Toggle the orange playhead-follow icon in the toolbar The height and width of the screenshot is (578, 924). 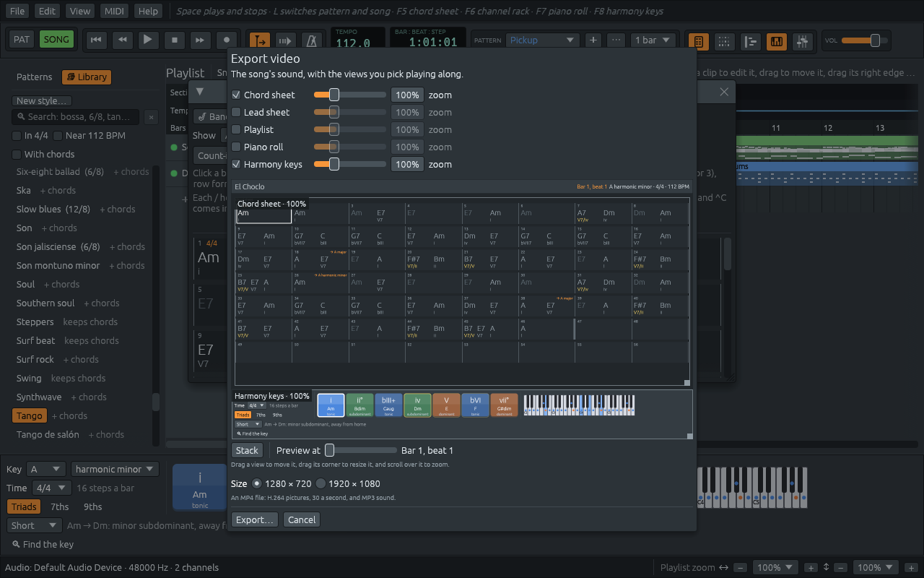point(259,40)
